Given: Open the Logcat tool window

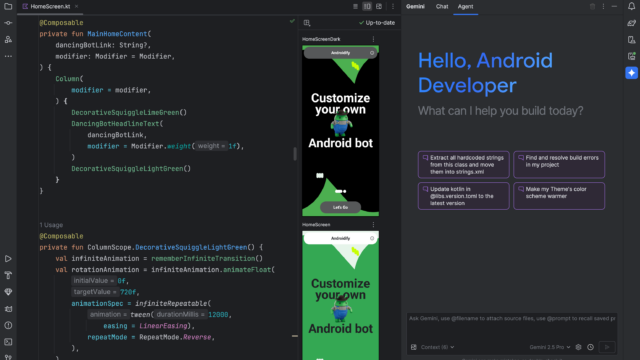Looking at the screenshot, I should [x=8, y=309].
